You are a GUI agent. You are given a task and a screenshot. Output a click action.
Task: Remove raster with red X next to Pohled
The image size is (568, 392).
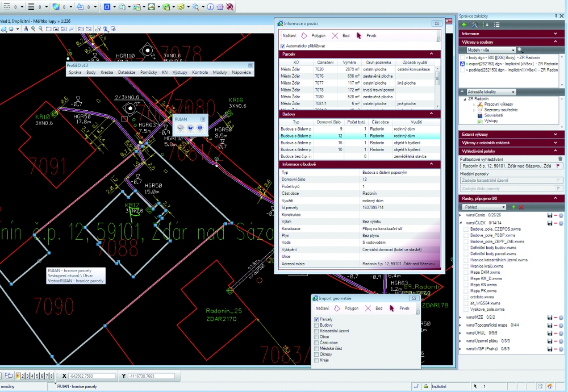[x=521, y=207]
